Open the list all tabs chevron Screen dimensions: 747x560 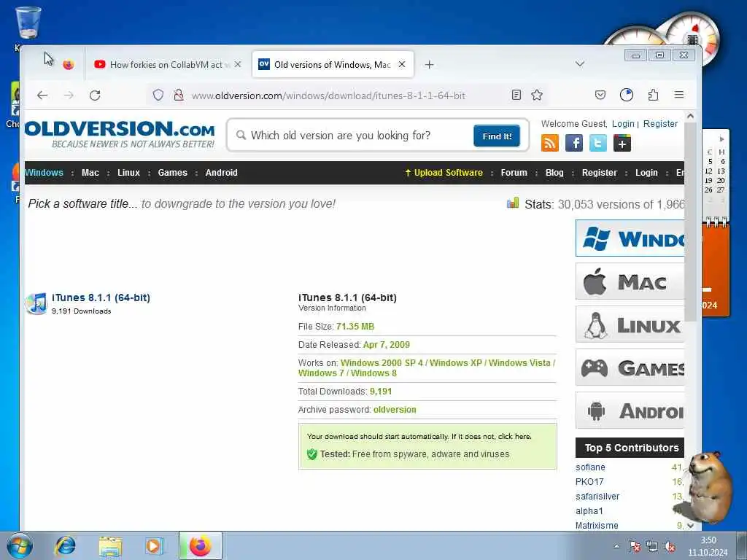pos(580,64)
